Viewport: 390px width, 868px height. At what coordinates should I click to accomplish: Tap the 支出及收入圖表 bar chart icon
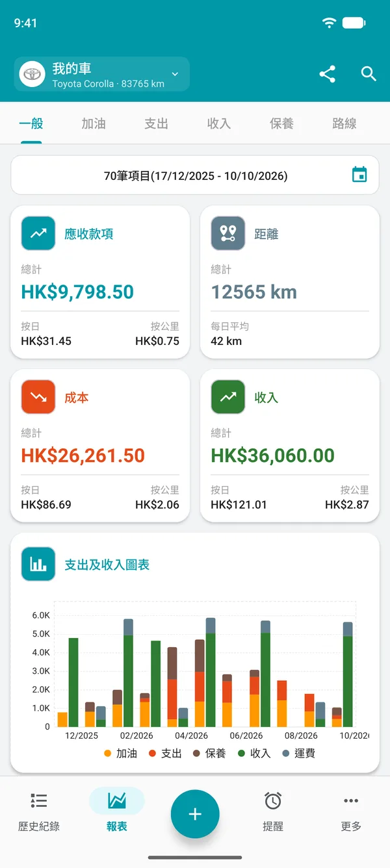38,564
